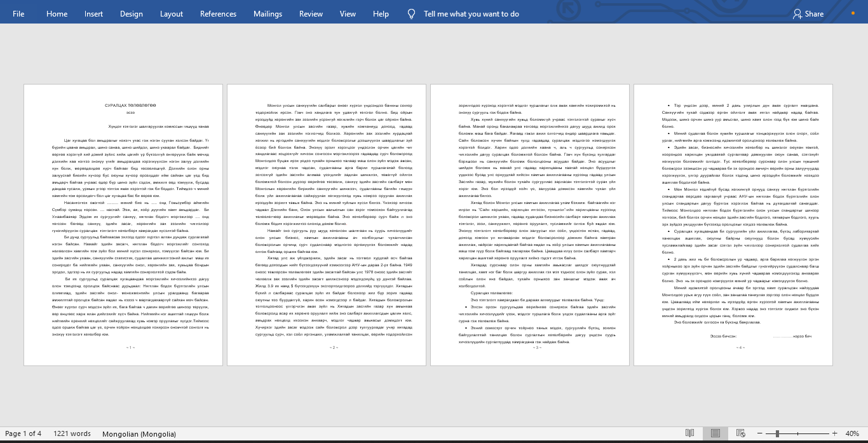Open the Mailings tab
This screenshot has height=443, width=868.
pyautogui.click(x=268, y=13)
